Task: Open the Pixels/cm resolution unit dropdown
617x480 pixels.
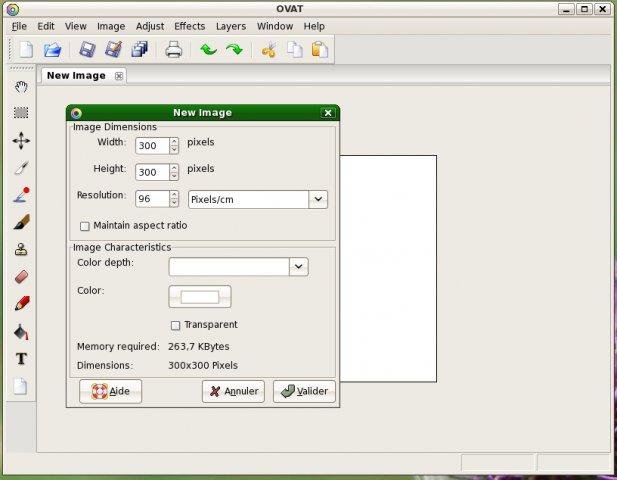Action: coord(318,199)
